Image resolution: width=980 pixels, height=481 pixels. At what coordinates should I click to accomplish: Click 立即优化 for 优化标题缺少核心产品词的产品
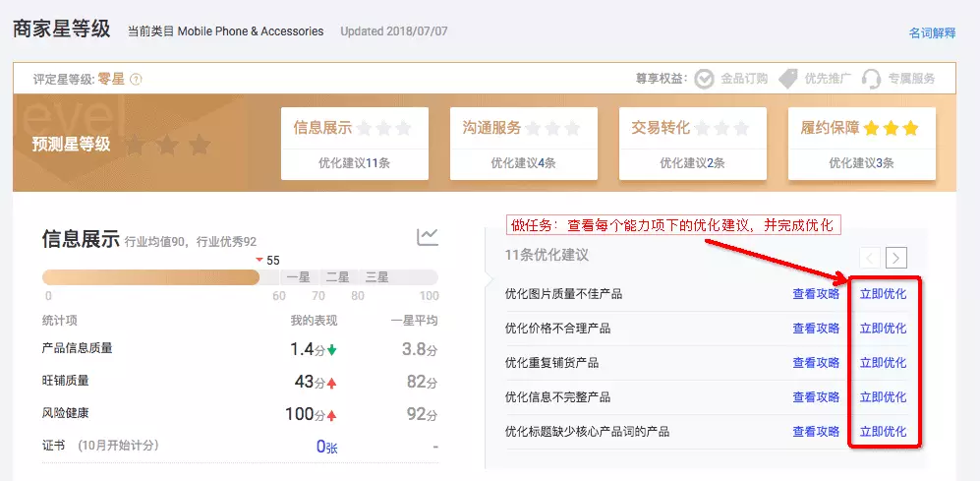(883, 431)
